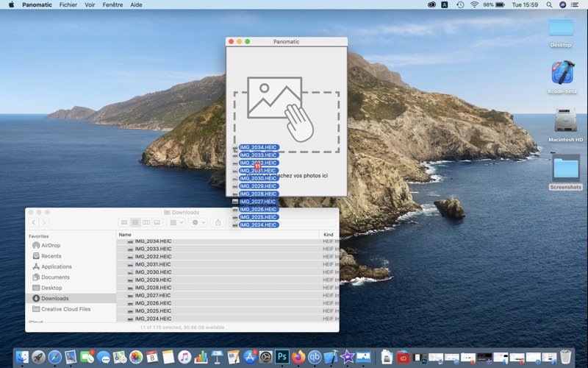
Task: Open Safari from the Dock
Action: click(x=54, y=357)
